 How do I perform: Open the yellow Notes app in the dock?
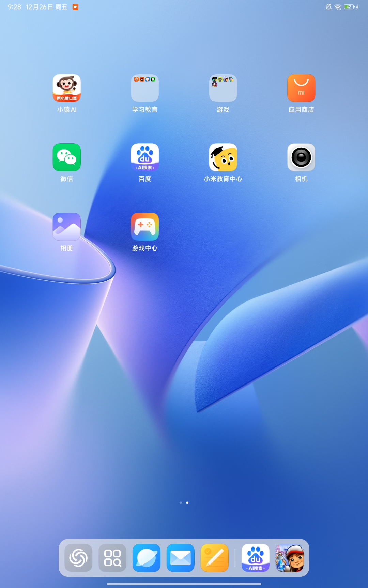(x=215, y=558)
